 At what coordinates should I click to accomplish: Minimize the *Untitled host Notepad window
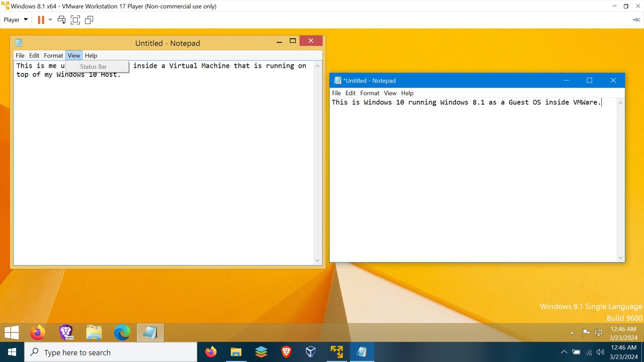[x=566, y=80]
